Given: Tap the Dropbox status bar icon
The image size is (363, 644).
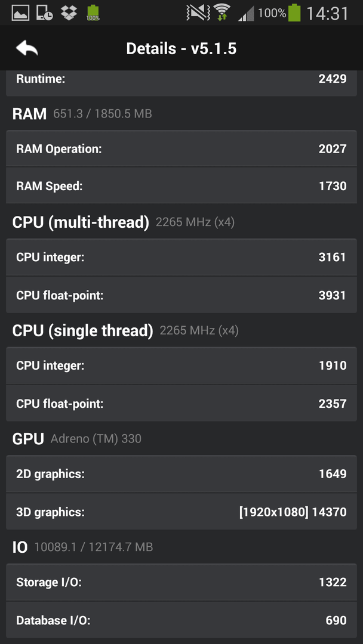Looking at the screenshot, I should coord(69,13).
